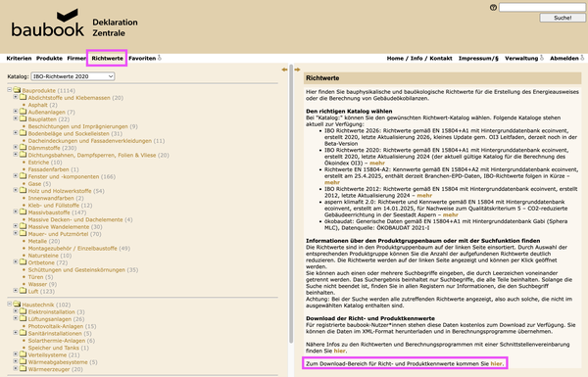Click the Suche! button
This screenshot has width=588, height=377.
pyautogui.click(x=563, y=18)
